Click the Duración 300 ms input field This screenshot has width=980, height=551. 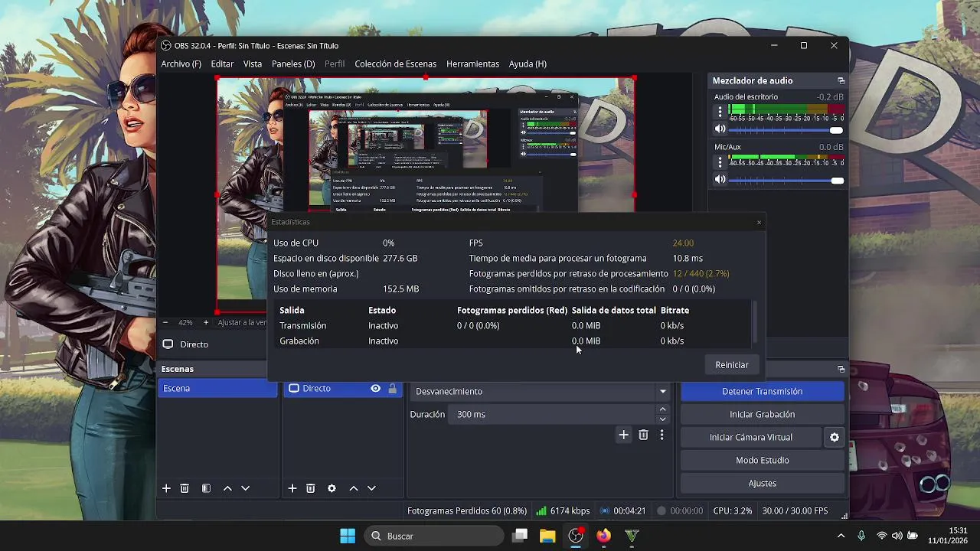pos(551,414)
